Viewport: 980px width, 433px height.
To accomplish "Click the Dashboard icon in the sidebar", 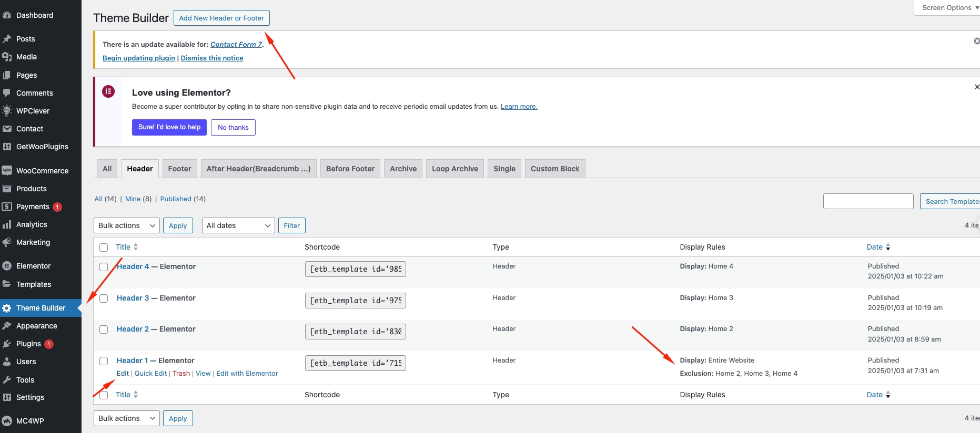I will (7, 15).
